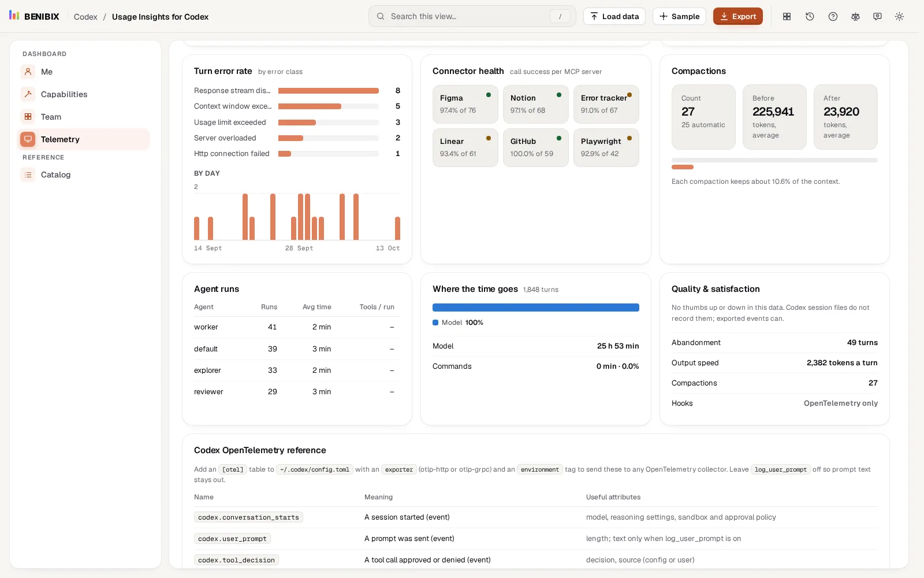Image resolution: width=924 pixels, height=578 pixels.
Task: Select the GitHub connector card
Action: pos(535,147)
